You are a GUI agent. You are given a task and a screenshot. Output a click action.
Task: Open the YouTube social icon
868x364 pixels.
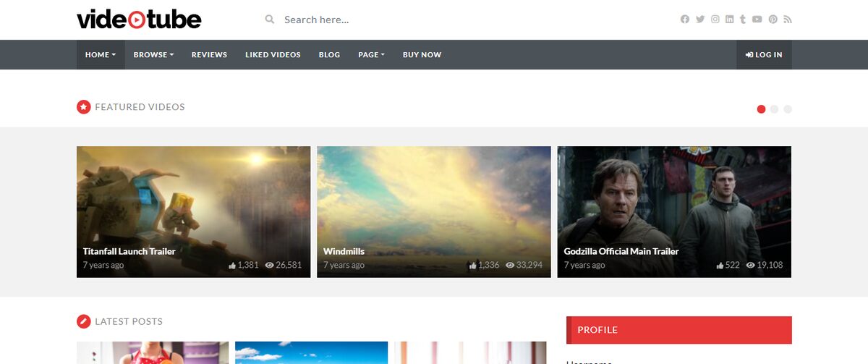[x=757, y=20]
